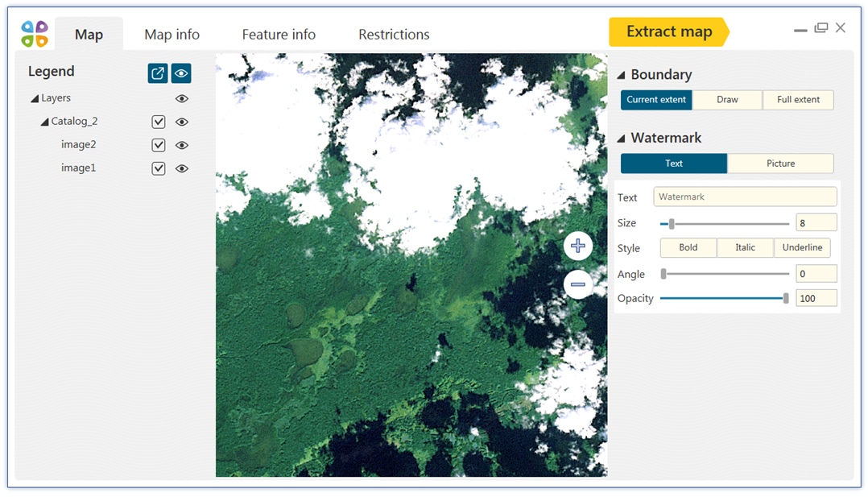Zoom in with the plus map button
Image resolution: width=868 pixels, height=497 pixels.
[578, 246]
